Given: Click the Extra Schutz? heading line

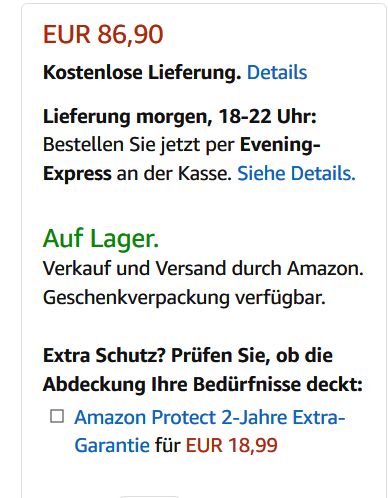Looking at the screenshot, I should (x=188, y=356).
